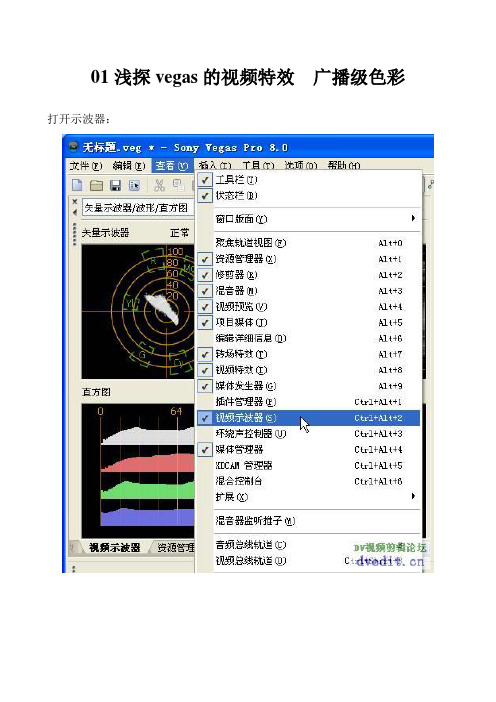Click the Copy toolbar icon
Viewport: 496px width, 702px height.
pos(178,185)
